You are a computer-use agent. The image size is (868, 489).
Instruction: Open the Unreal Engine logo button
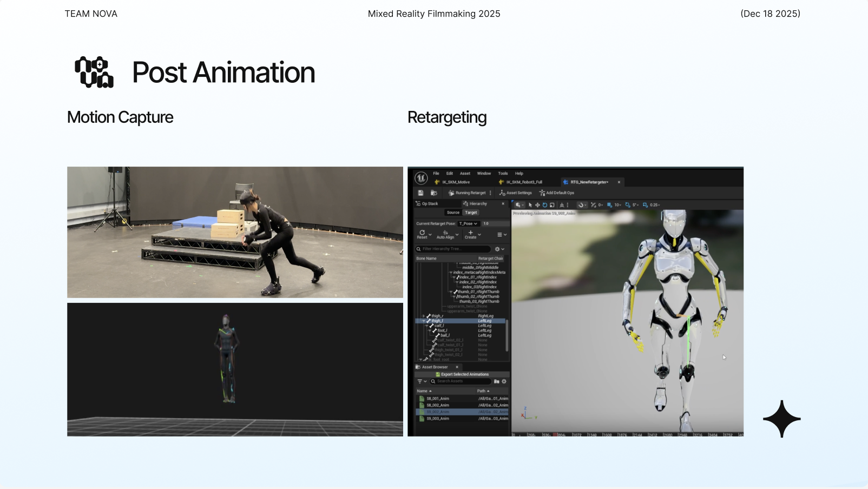421,178
